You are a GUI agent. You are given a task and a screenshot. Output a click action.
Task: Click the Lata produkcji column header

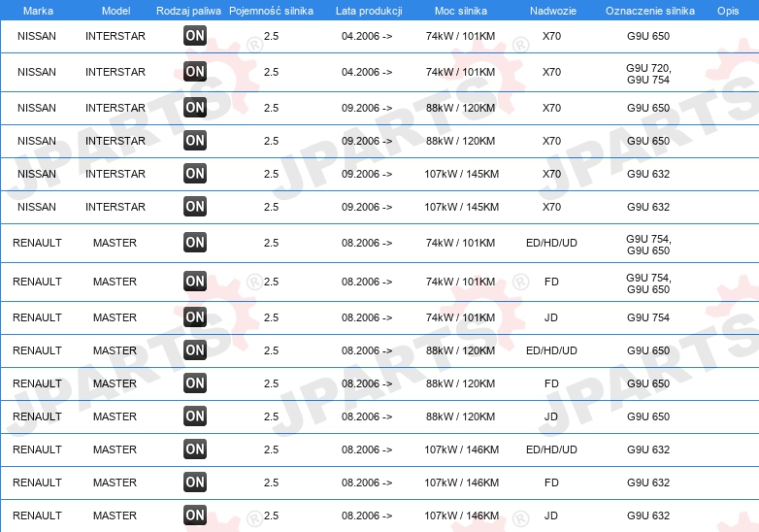369,11
